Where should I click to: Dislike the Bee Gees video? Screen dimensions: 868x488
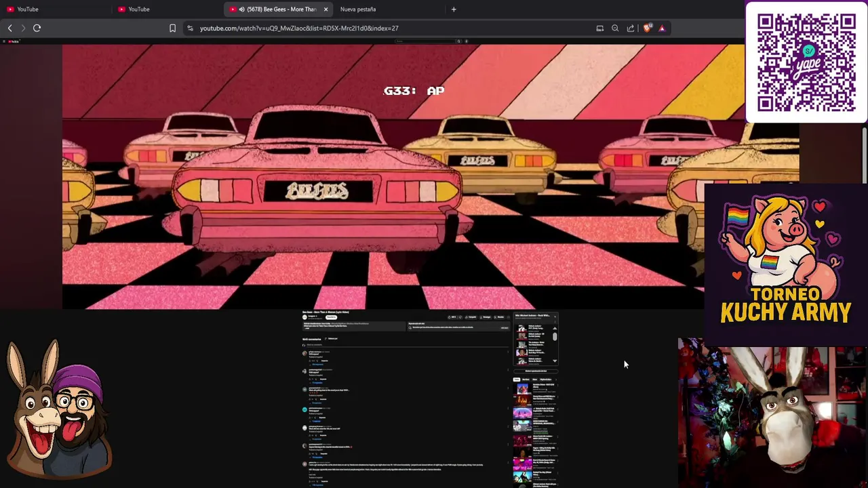pos(460,317)
